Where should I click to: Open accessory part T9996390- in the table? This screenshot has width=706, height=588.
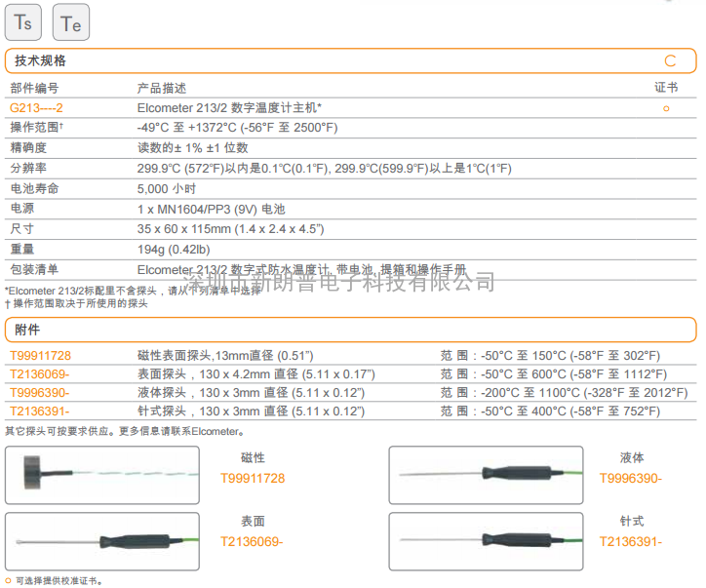point(40,393)
